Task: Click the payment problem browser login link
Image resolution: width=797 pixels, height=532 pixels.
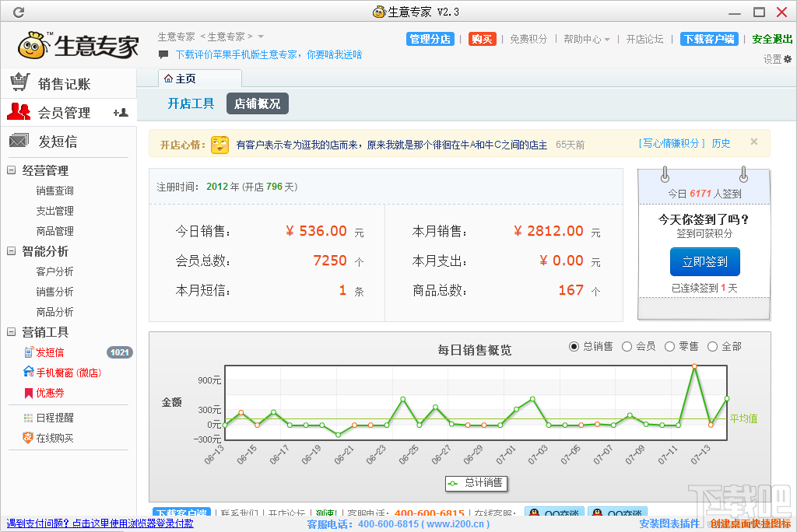Action: click(100, 523)
